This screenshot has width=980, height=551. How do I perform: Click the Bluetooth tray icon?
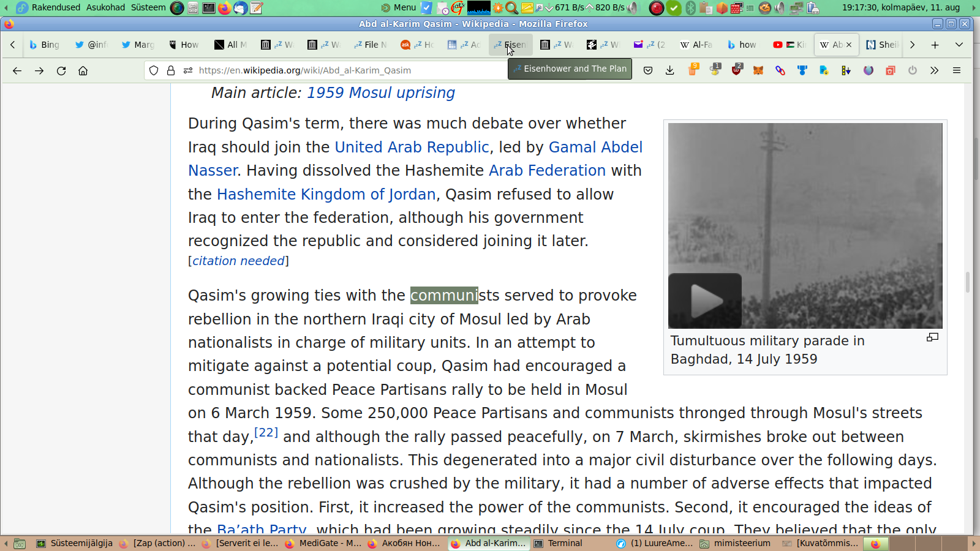tap(690, 7)
